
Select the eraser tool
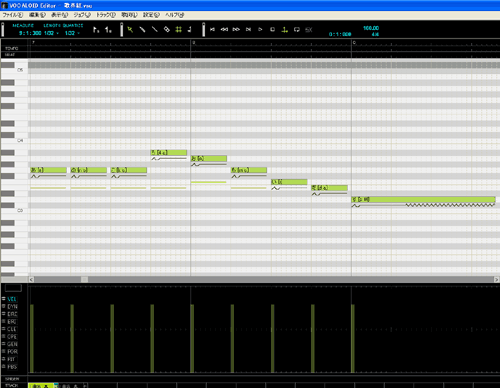point(167,30)
